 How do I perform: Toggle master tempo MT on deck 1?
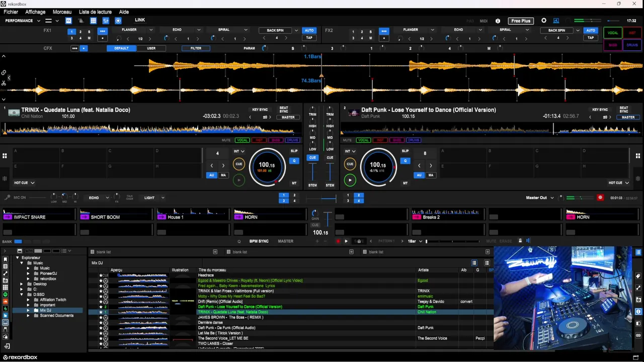pos(294,183)
